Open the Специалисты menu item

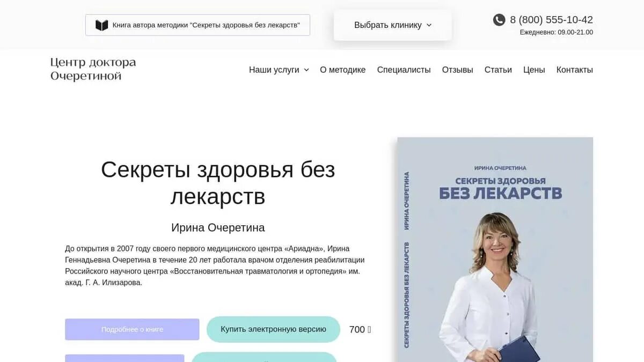[404, 70]
